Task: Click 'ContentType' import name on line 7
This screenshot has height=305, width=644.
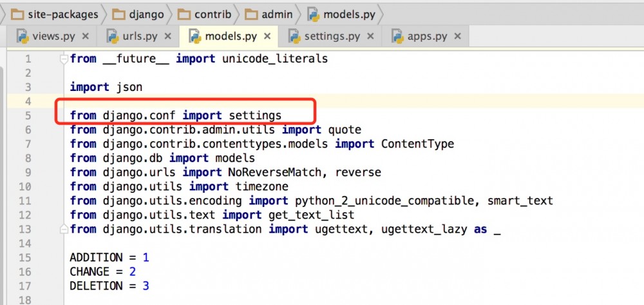Action: [417, 144]
